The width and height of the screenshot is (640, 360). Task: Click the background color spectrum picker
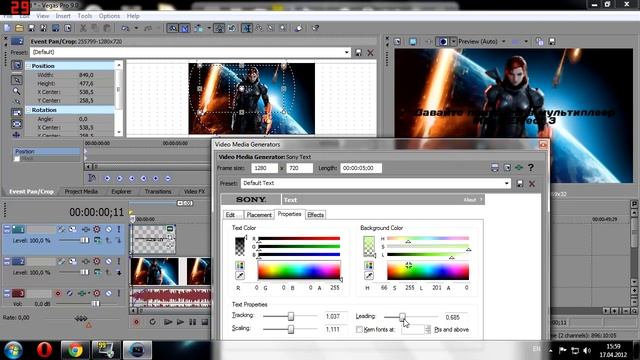point(428,271)
